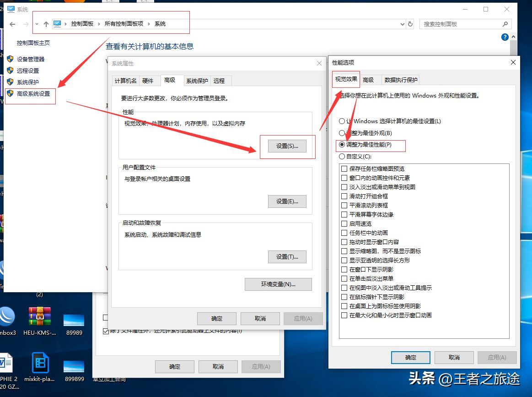Image resolution: width=532 pixels, height=397 pixels.
Task: Enable 滑动打开组合框 checkbox
Action: tap(344, 196)
